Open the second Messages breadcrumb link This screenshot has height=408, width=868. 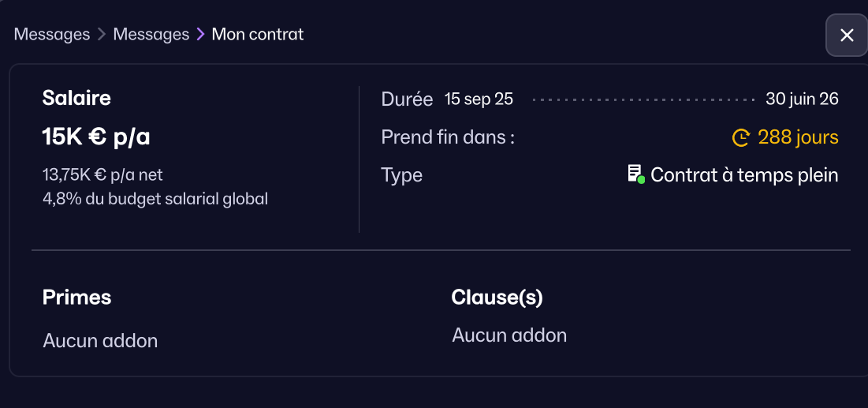[151, 35]
